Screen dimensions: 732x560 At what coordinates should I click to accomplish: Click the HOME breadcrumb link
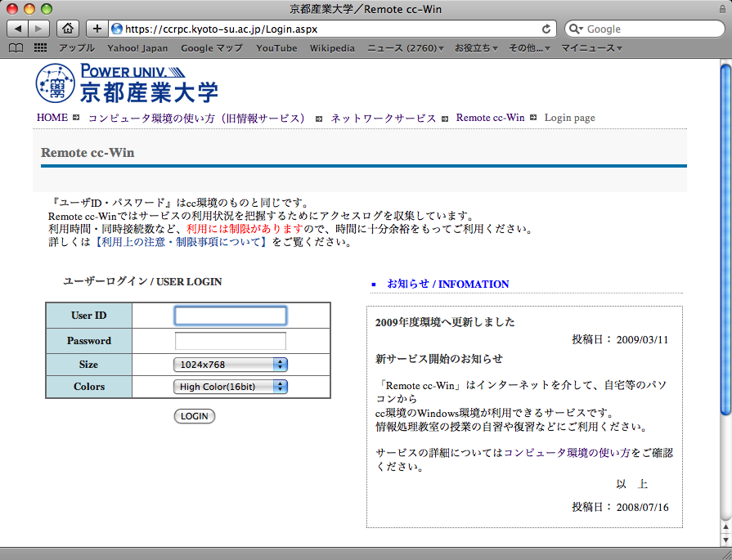[x=52, y=118]
